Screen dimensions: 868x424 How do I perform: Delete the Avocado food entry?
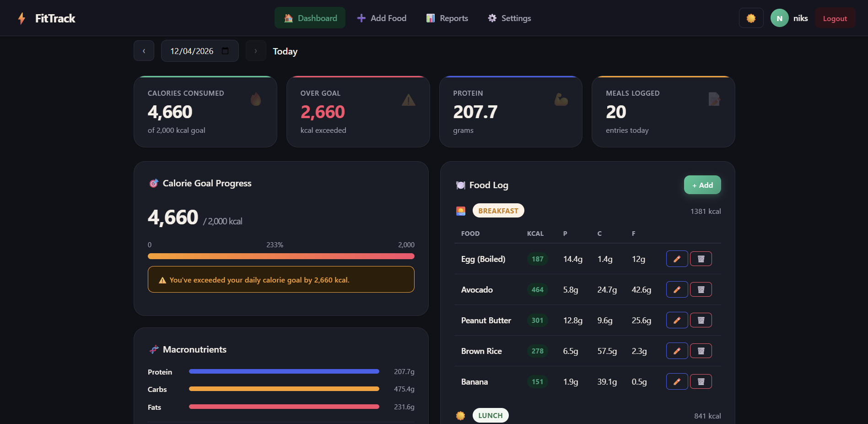point(701,289)
